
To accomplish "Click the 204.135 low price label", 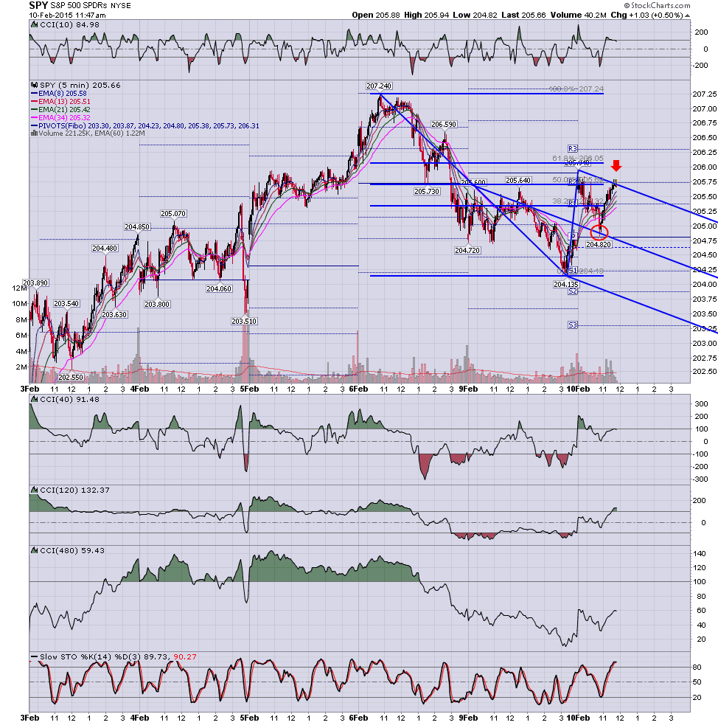I will [x=566, y=284].
